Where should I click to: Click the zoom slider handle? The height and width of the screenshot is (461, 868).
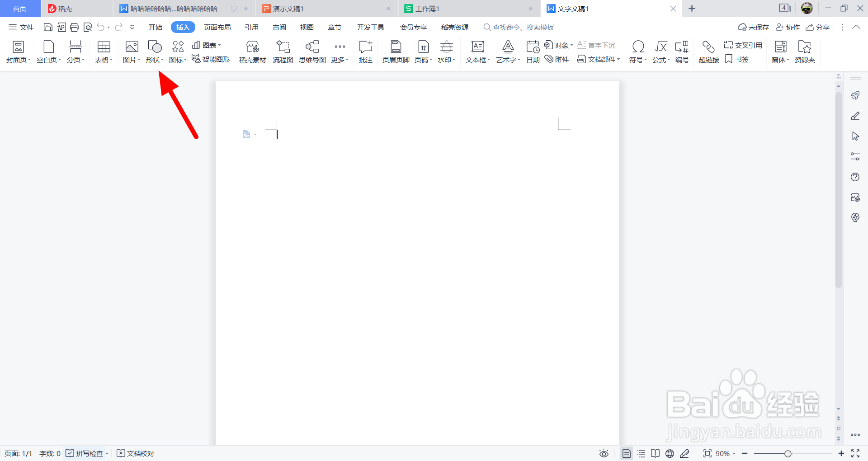pos(788,454)
